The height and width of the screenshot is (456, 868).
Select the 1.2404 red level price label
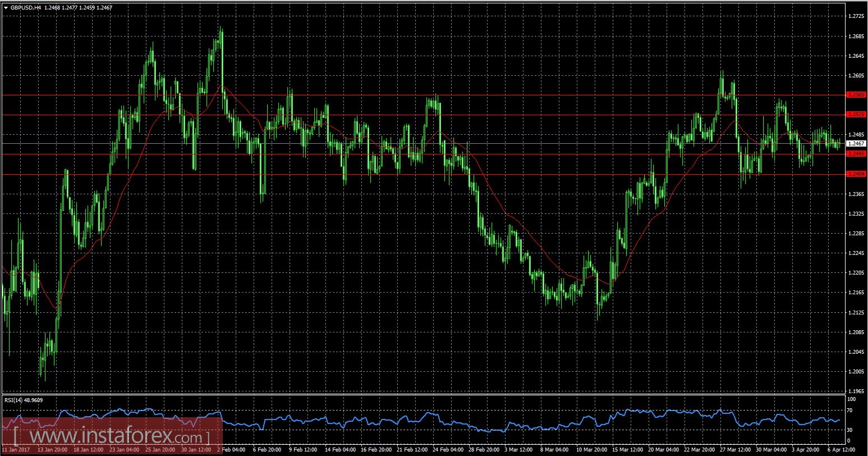(857, 174)
